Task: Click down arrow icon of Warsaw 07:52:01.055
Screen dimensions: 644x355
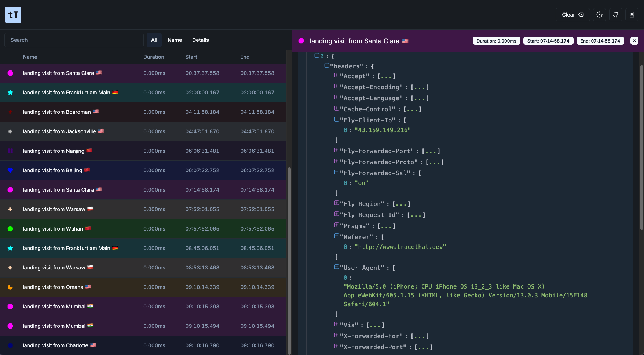Action: click(x=10, y=209)
